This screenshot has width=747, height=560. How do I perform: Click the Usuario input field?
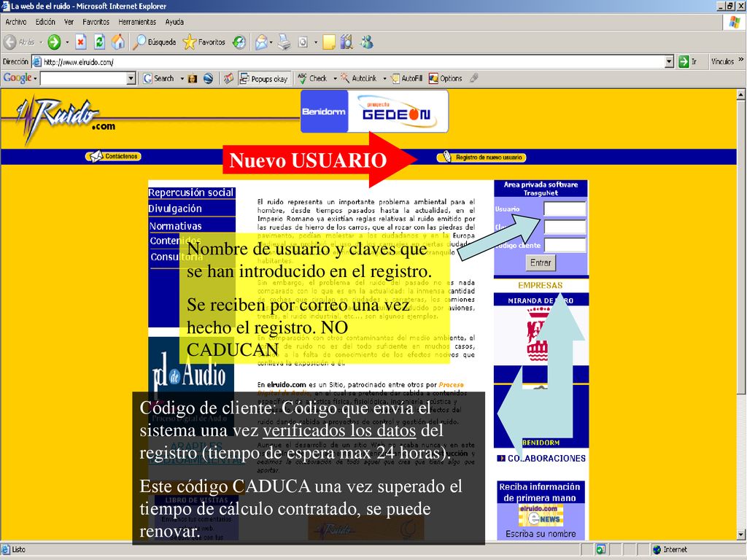[x=565, y=209]
